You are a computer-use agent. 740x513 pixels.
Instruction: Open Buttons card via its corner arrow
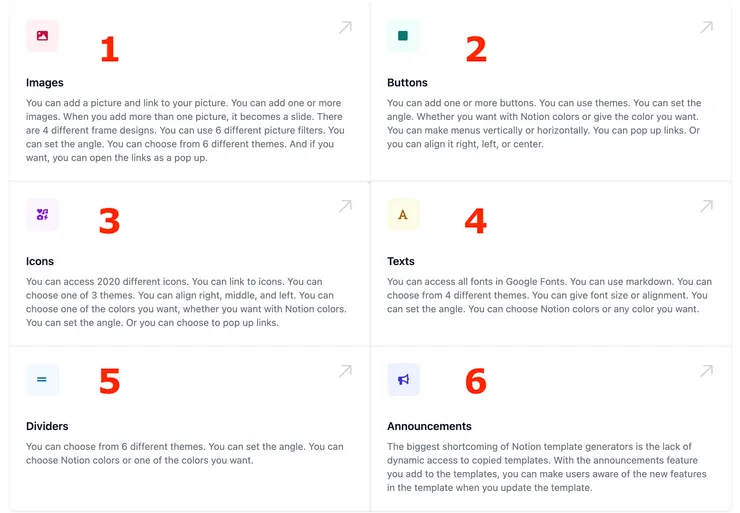tap(706, 28)
